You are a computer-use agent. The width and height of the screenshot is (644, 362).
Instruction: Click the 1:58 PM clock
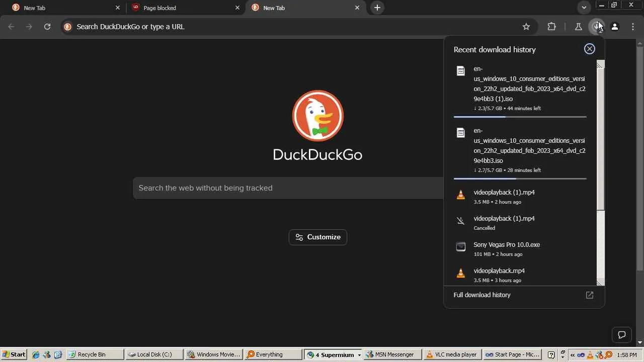click(x=626, y=354)
